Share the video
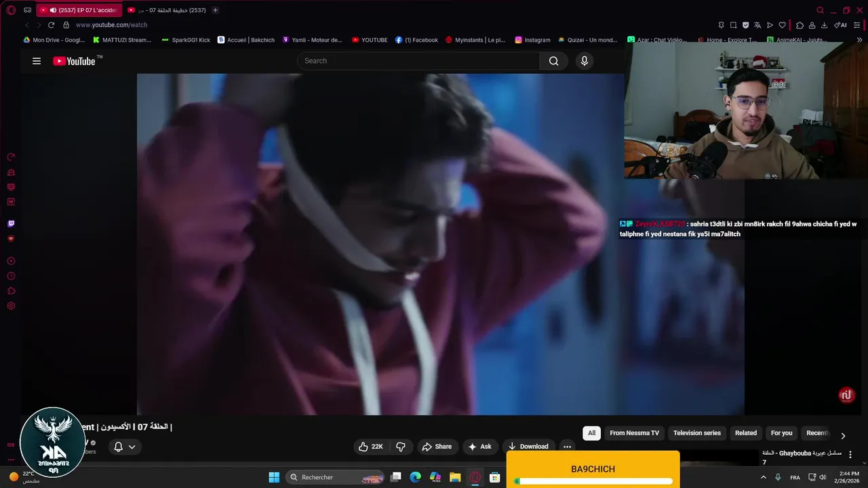The width and height of the screenshot is (868, 488). click(437, 447)
